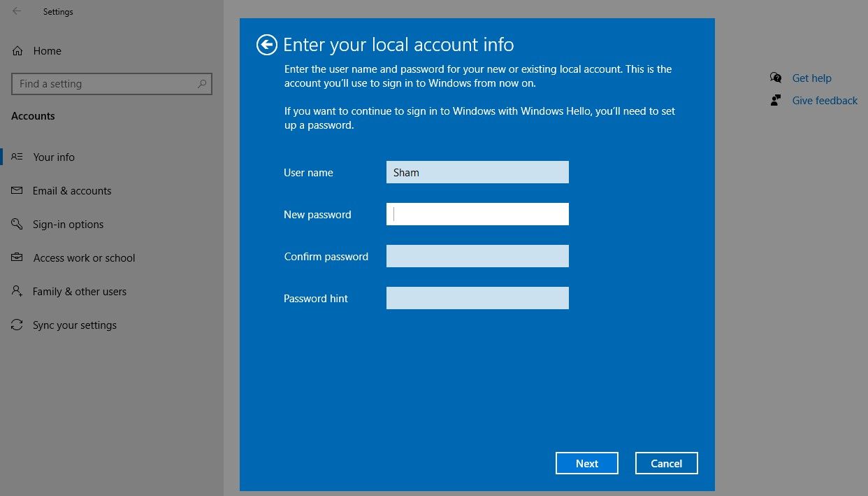Click the User name field showing Sham
868x496 pixels.
tap(477, 171)
